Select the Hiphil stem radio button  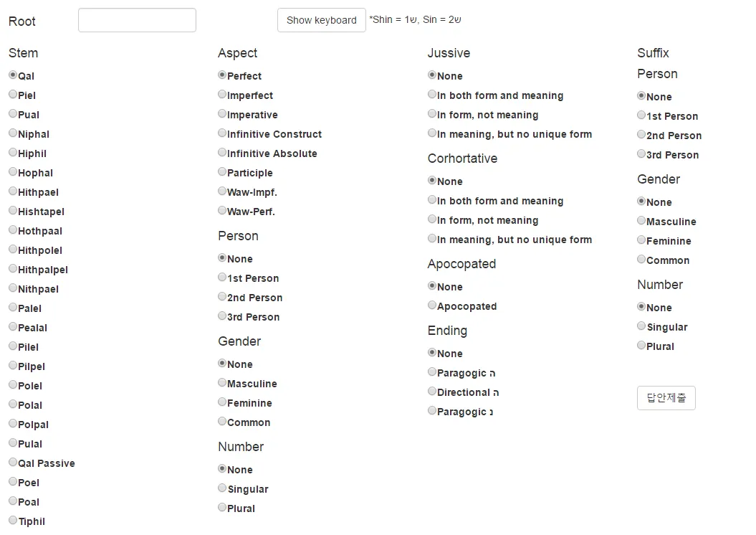coord(13,153)
